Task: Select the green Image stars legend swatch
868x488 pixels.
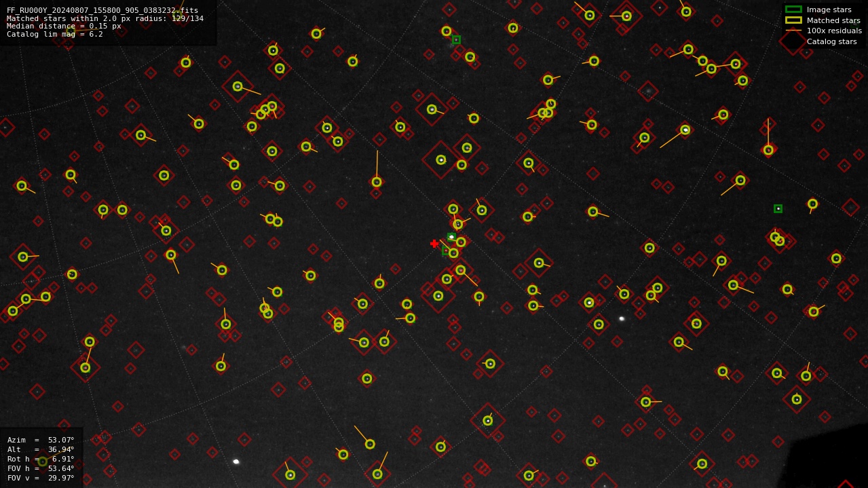Action: 793,10
